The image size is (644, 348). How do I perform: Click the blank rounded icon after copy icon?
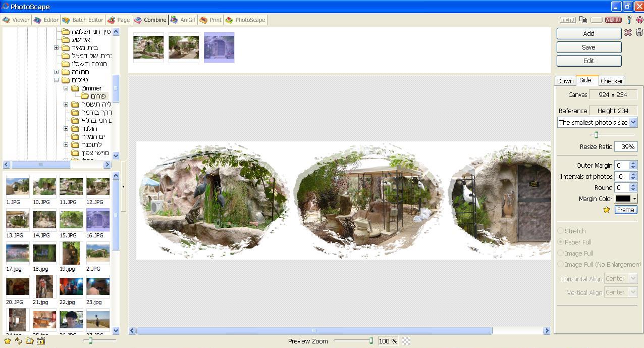(x=596, y=20)
